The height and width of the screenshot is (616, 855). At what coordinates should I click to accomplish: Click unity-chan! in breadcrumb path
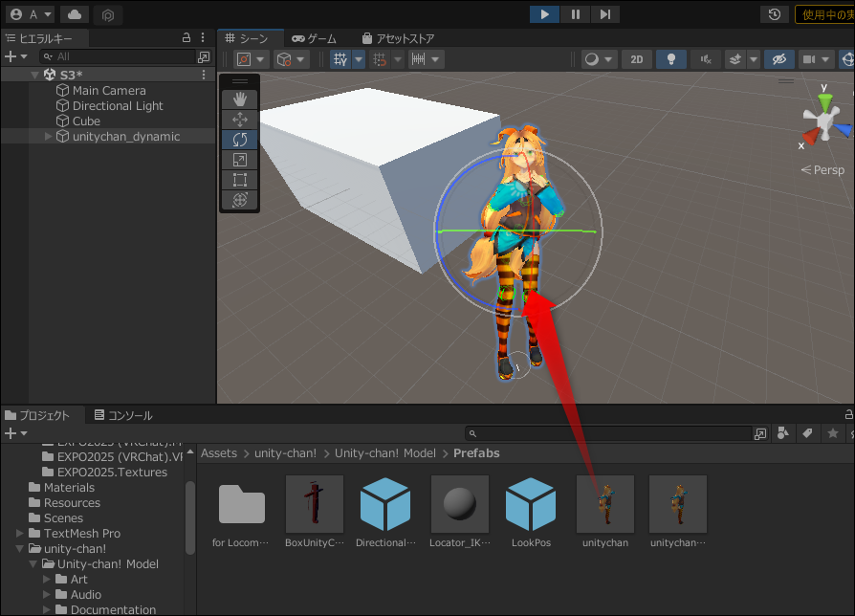tap(285, 453)
